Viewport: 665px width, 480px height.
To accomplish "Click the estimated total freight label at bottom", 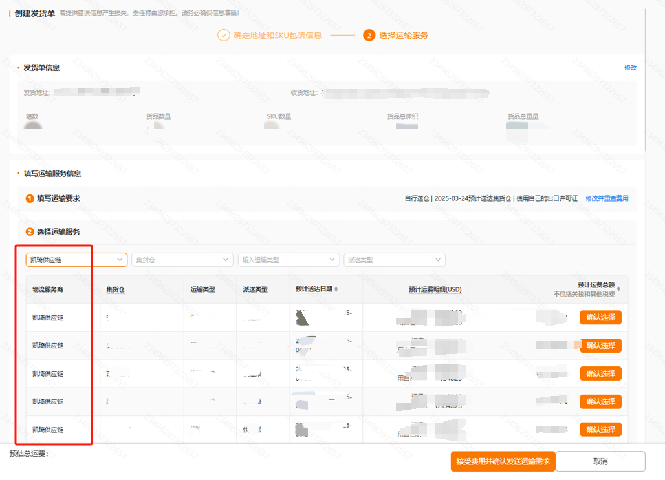I will [x=28, y=454].
